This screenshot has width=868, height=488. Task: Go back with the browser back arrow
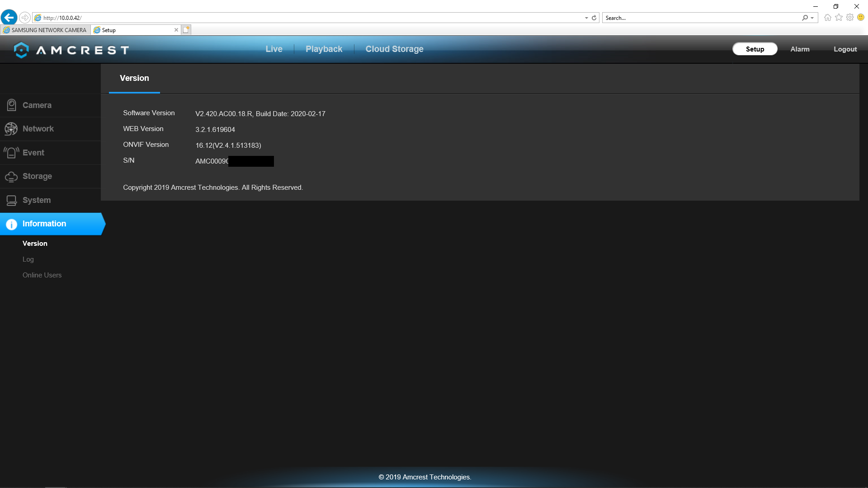click(9, 18)
